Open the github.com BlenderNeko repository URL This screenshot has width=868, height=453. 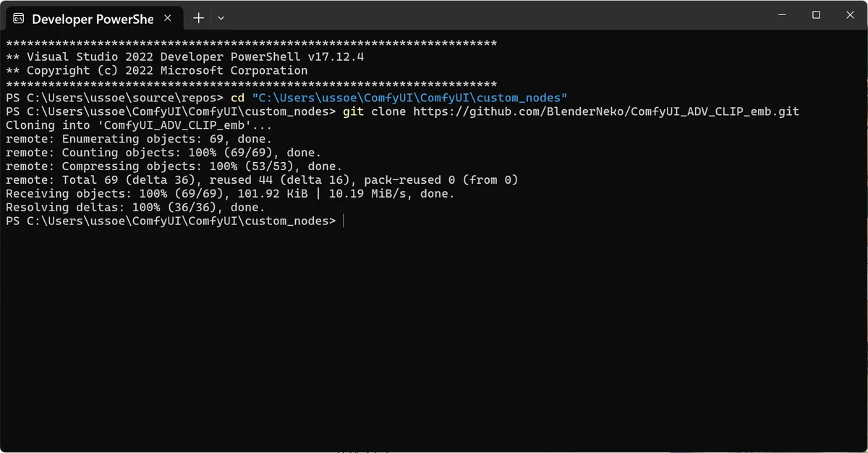coord(606,112)
